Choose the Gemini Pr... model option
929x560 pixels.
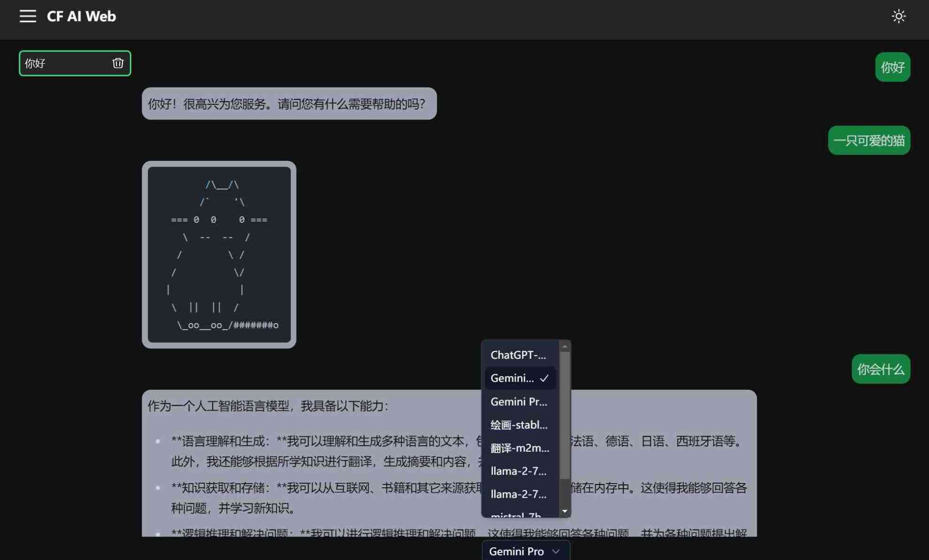click(x=520, y=401)
